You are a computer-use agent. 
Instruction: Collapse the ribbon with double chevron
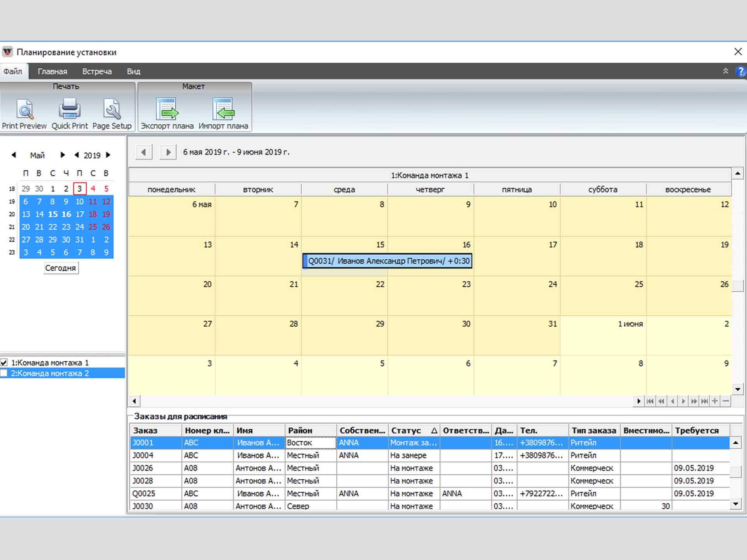[x=726, y=71]
